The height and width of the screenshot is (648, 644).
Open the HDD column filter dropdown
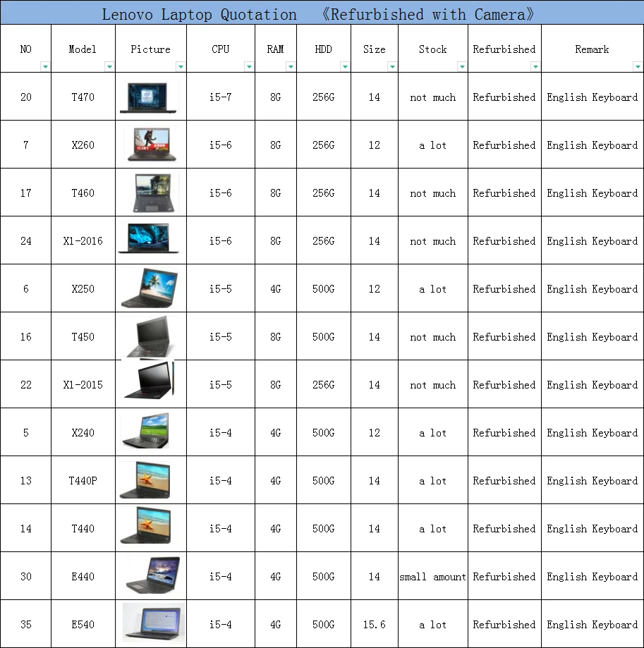click(x=345, y=66)
